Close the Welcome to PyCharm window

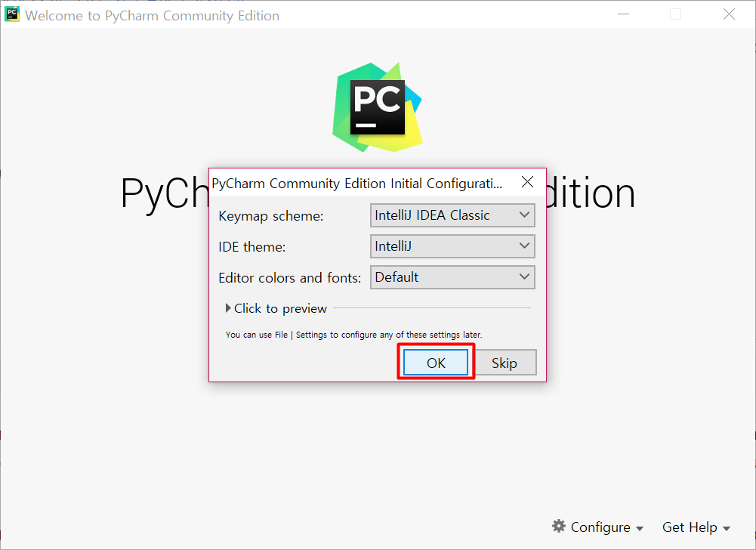[x=729, y=14]
